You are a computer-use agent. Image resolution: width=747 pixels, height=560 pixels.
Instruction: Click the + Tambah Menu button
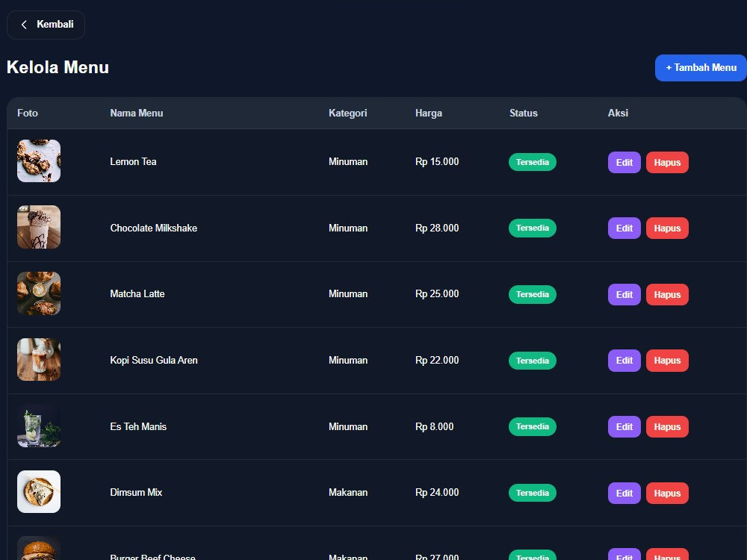coord(701,68)
